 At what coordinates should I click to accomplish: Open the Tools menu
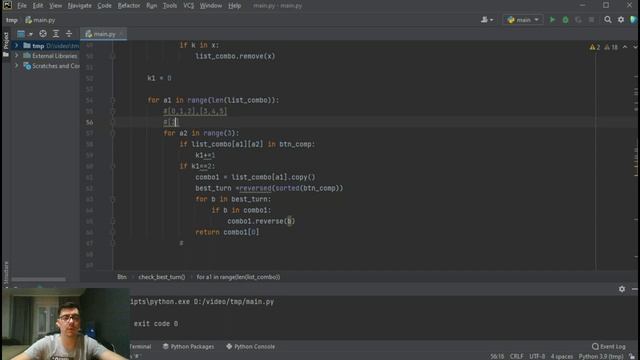[x=170, y=6]
